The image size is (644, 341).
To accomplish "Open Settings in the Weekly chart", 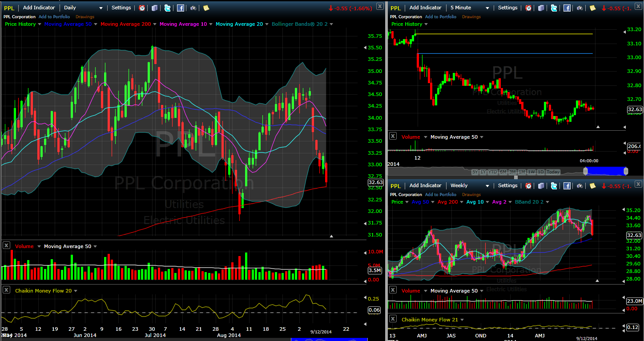I will 508,185.
